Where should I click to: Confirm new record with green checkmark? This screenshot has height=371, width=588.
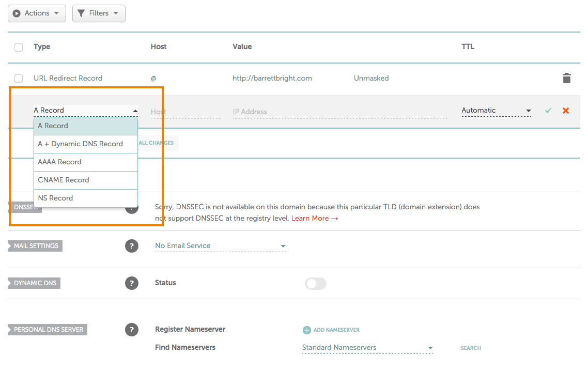click(548, 111)
